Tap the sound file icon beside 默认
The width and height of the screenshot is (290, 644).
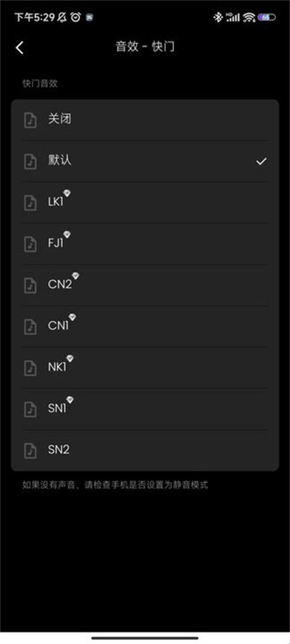pos(30,161)
